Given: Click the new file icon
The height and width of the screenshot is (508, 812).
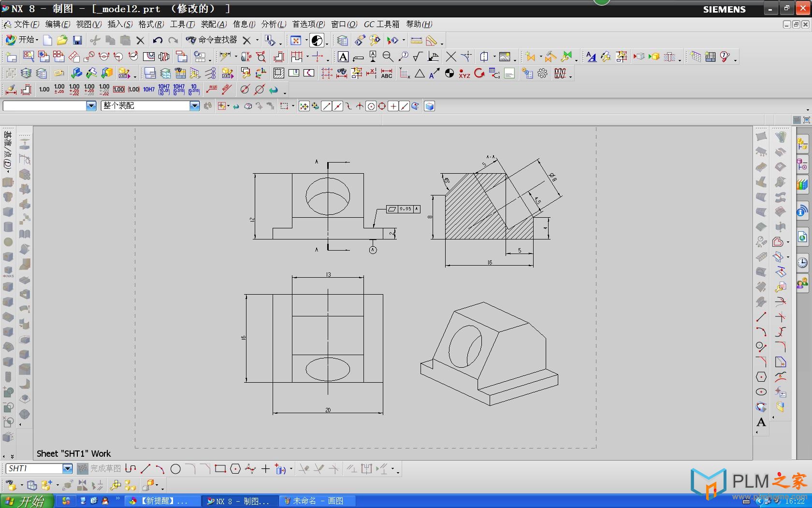Looking at the screenshot, I should 47,40.
